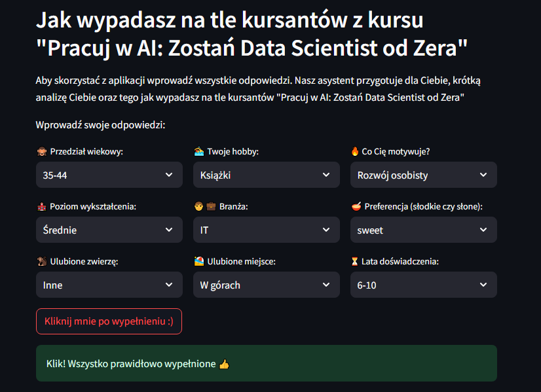Open the Poziom wykształcenia dropdown showing Średnie
541x392 pixels.
pyautogui.click(x=109, y=229)
